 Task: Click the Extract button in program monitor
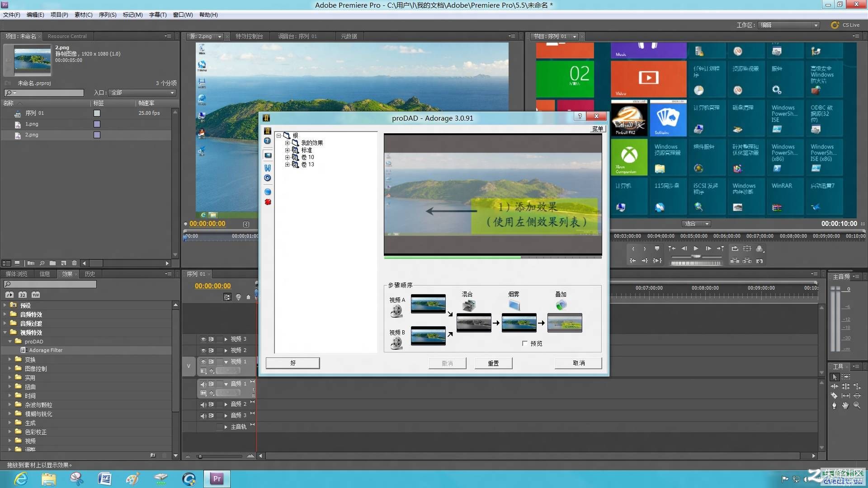[747, 261]
